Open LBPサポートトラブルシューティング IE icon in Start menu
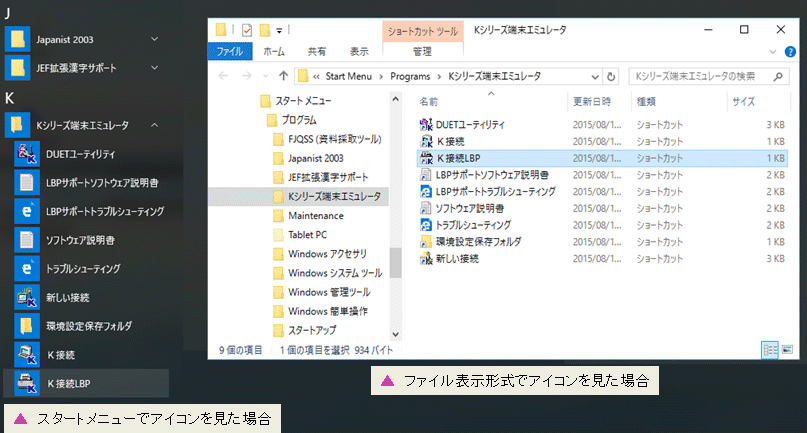The width and height of the screenshot is (807, 433). pyautogui.click(x=27, y=211)
